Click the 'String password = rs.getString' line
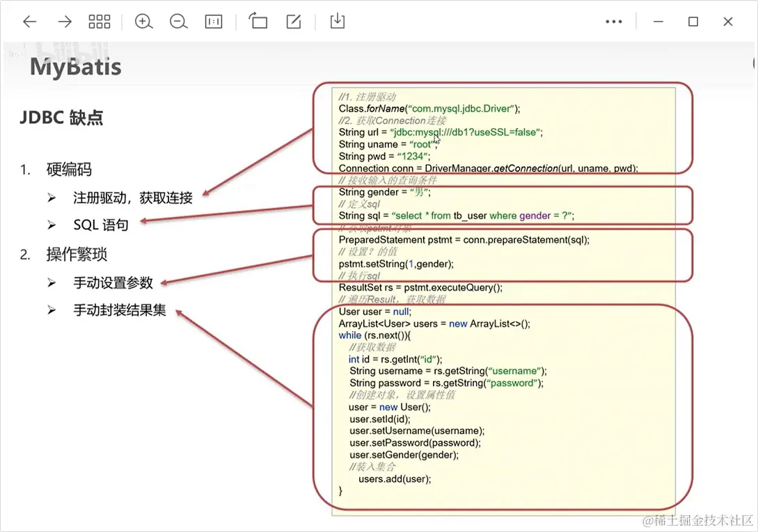This screenshot has width=758, height=532. tap(446, 383)
